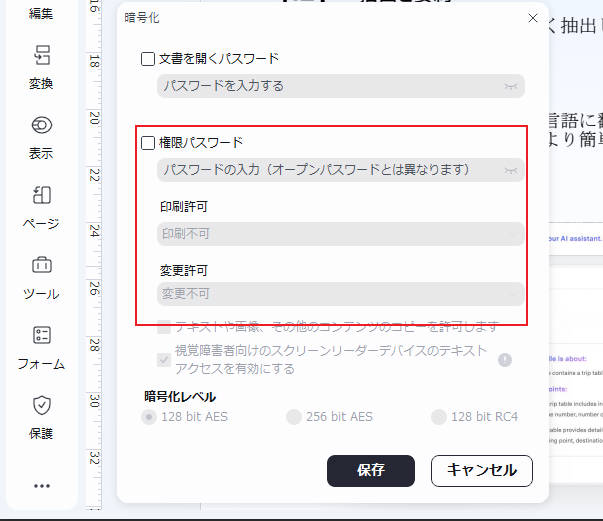Select the 128 bit AES radio button
Screen dimensions: 603x521
[149, 417]
